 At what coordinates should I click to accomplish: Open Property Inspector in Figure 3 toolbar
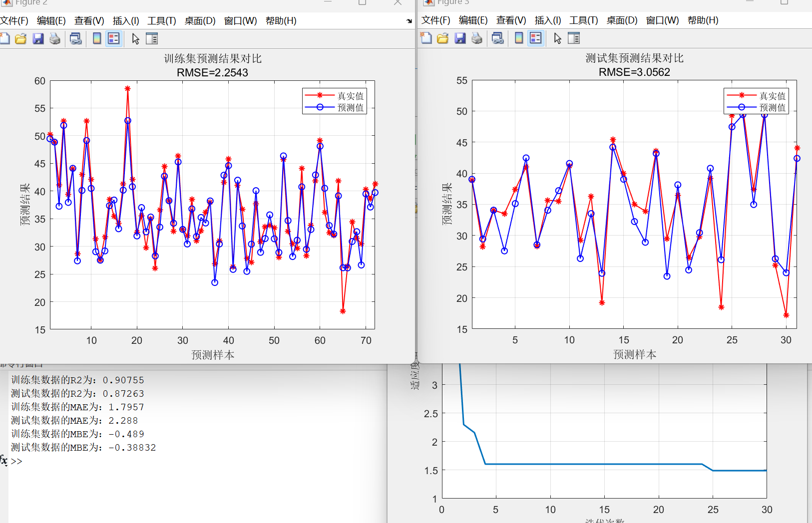tap(574, 38)
